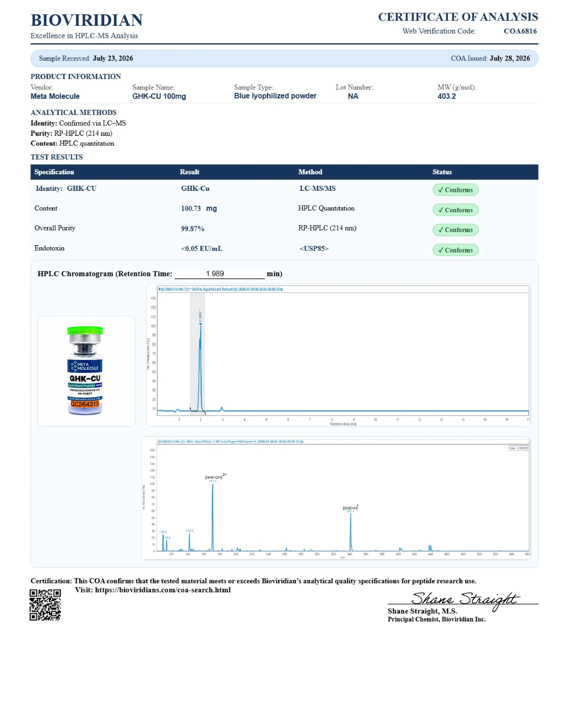The width and height of the screenshot is (562, 728).
Task: Click the Specification column header
Action: 54,172
